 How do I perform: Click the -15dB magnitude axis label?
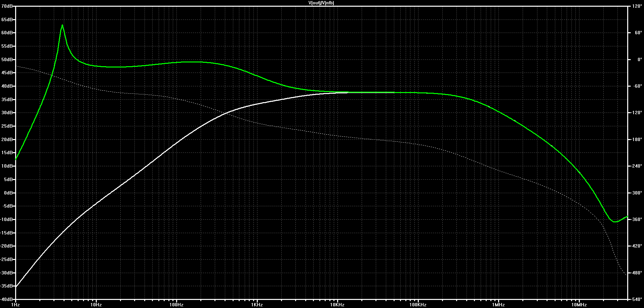[6, 233]
